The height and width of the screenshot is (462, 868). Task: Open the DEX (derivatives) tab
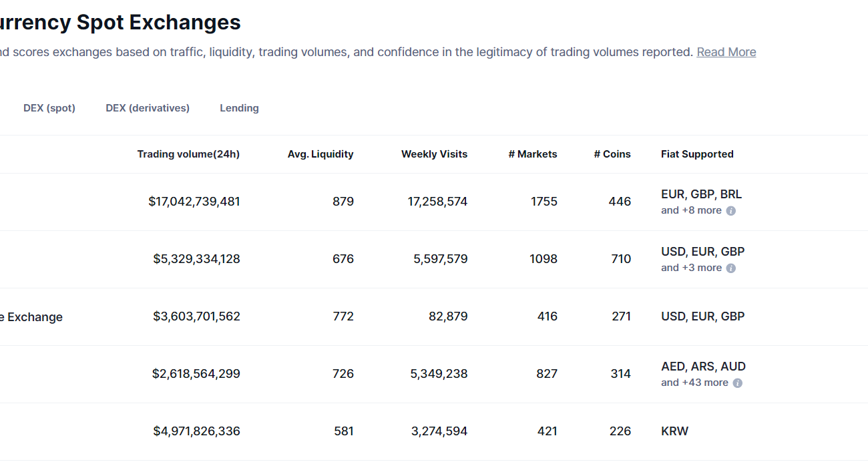tap(148, 108)
